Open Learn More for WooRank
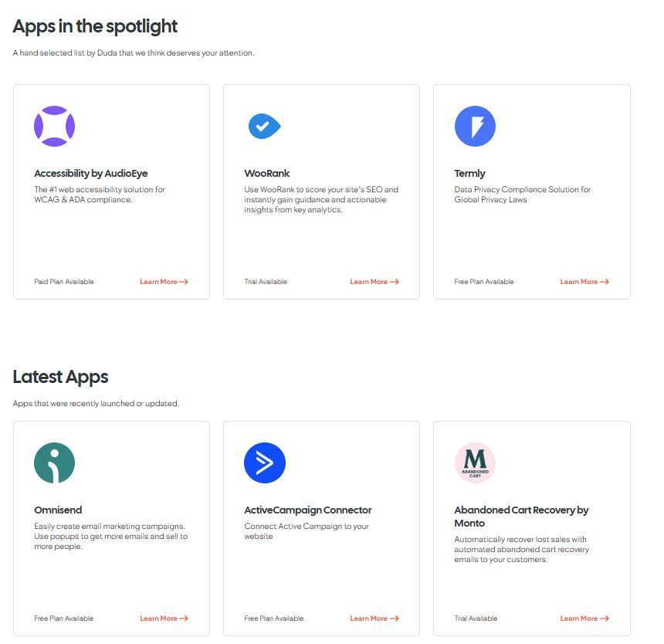 point(374,282)
